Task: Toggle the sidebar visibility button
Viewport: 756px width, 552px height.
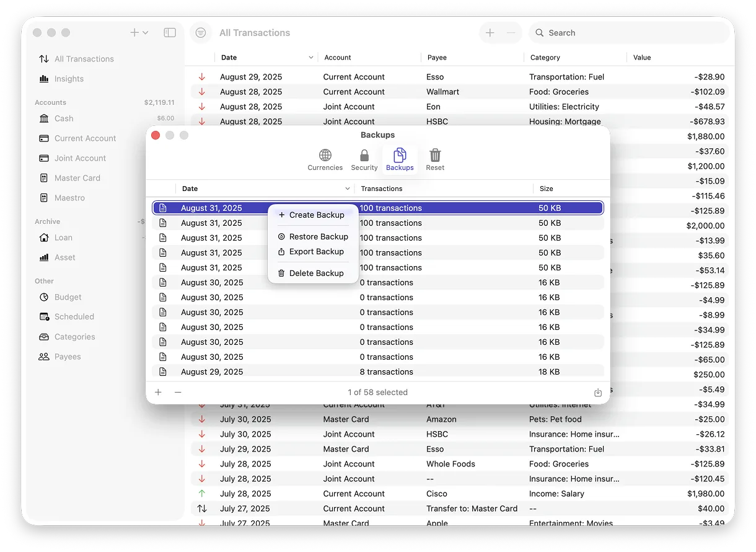Action: (x=169, y=32)
